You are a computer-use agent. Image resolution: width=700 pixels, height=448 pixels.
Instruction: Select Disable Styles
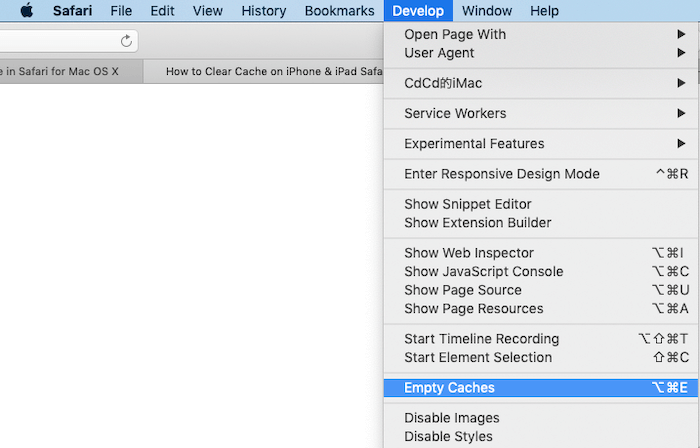pyautogui.click(x=541, y=436)
